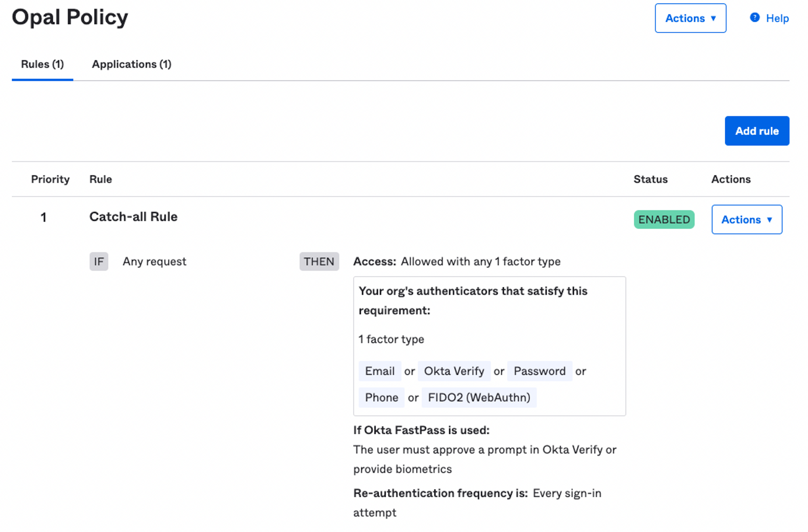Screen dimensions: 808x532
Task: Click the Okta Verify authenticator chip
Action: click(x=454, y=371)
